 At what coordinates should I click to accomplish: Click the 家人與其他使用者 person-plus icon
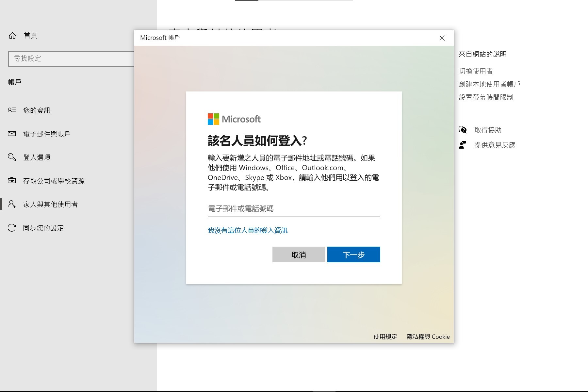click(x=12, y=204)
